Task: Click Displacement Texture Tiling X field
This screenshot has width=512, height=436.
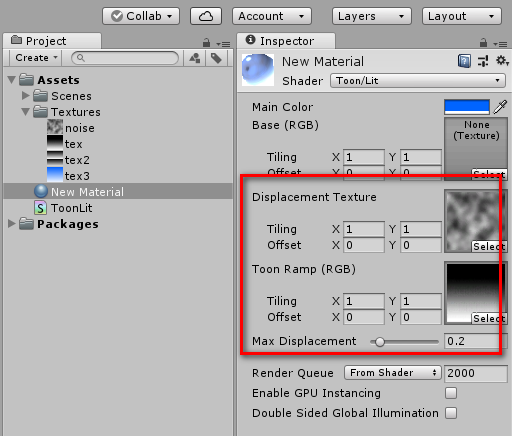Action: [364, 229]
